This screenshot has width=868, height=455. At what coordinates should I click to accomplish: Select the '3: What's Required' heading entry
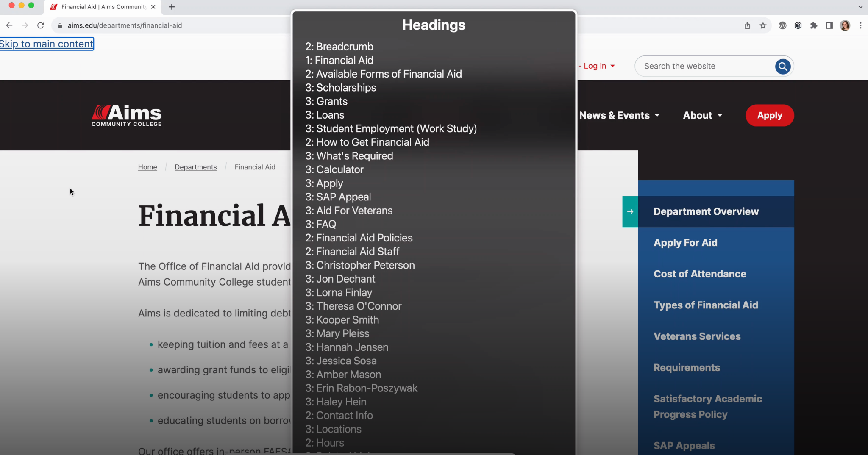(x=349, y=156)
